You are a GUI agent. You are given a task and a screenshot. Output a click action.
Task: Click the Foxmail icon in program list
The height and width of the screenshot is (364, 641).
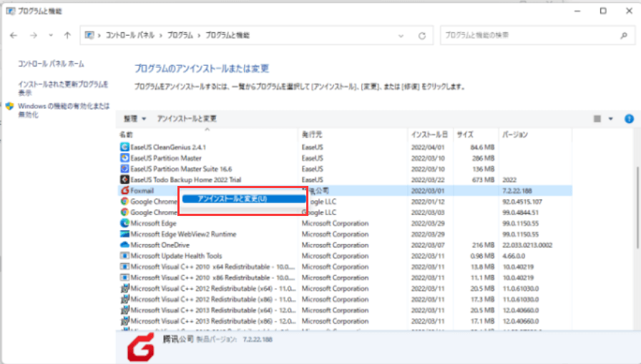click(124, 191)
